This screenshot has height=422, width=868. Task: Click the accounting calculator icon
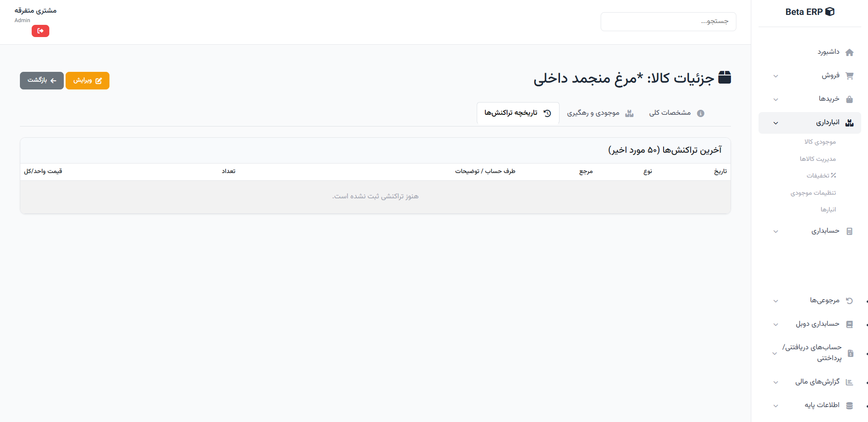849,231
